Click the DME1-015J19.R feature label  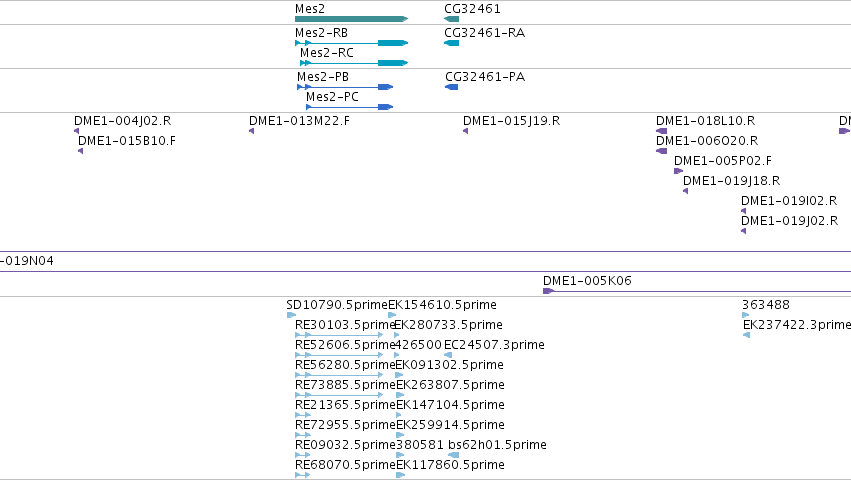click(x=511, y=121)
